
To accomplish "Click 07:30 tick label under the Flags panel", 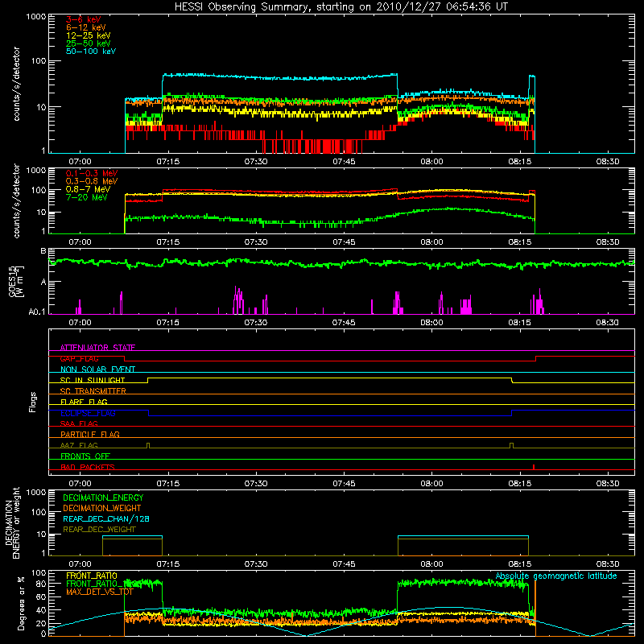I will coord(256,484).
